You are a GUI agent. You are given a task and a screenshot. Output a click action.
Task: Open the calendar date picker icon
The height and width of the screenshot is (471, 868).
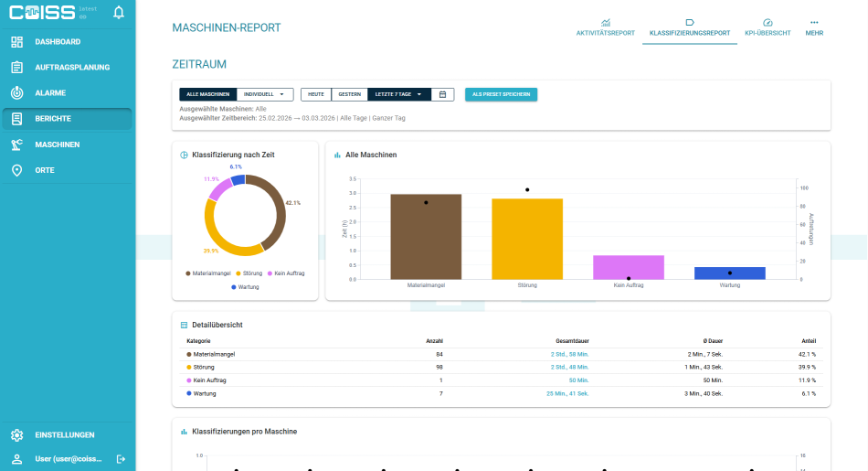442,95
